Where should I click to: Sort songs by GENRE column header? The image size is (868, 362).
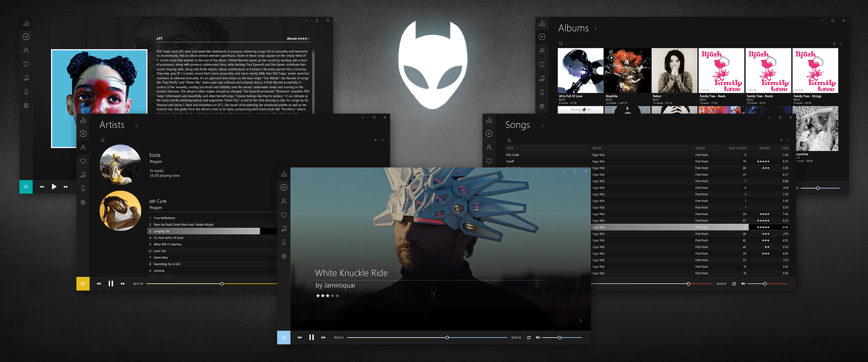[x=700, y=148]
